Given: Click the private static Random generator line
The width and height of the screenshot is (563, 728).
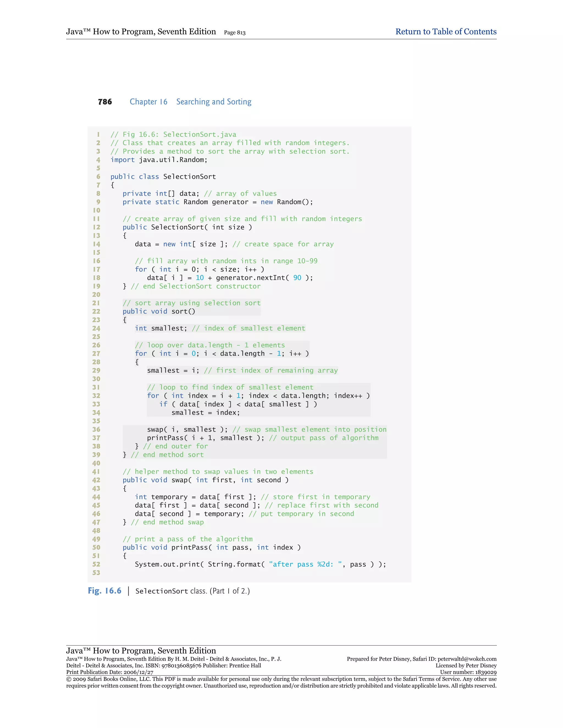Looking at the screenshot, I should point(217,202).
